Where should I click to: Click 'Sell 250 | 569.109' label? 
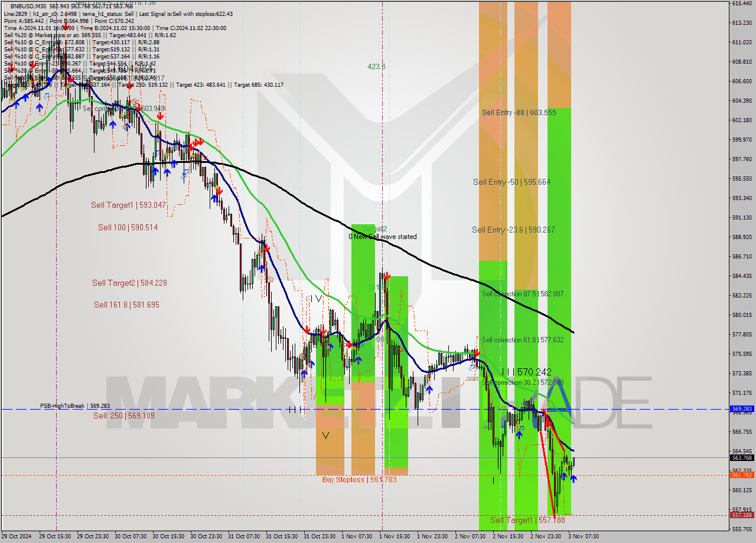124,416
